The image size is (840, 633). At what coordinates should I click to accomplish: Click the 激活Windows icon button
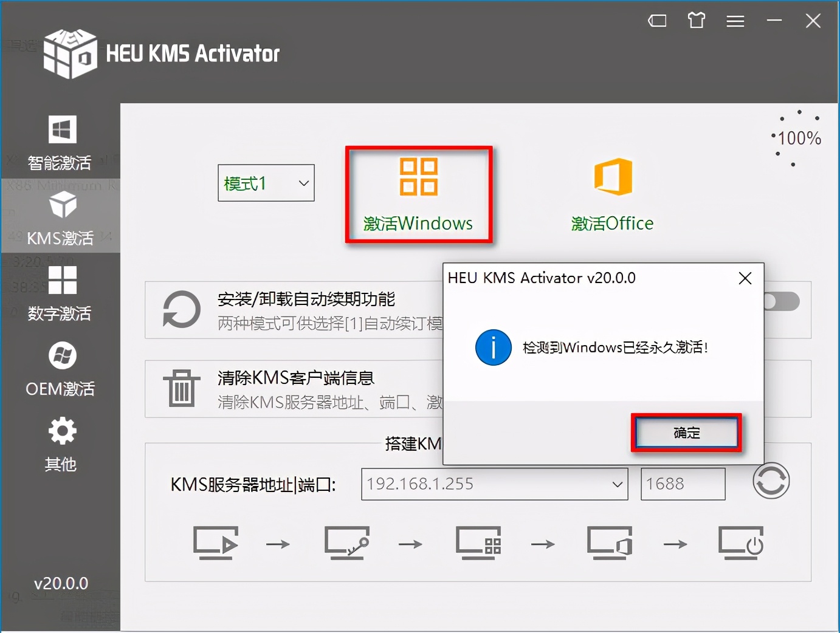click(x=419, y=194)
